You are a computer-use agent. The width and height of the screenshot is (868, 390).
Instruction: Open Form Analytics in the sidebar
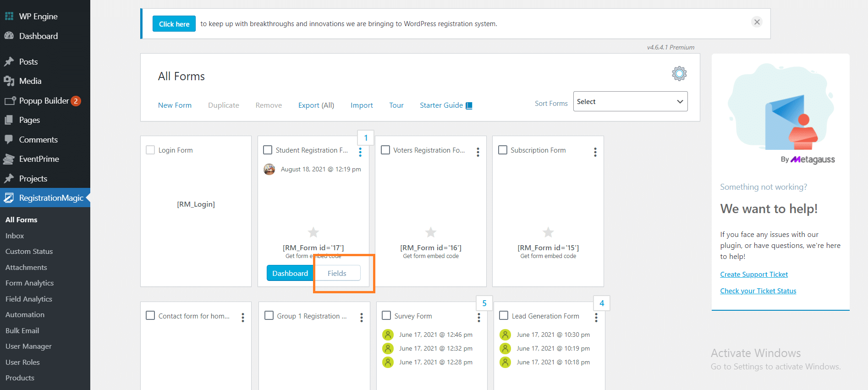[x=30, y=283]
